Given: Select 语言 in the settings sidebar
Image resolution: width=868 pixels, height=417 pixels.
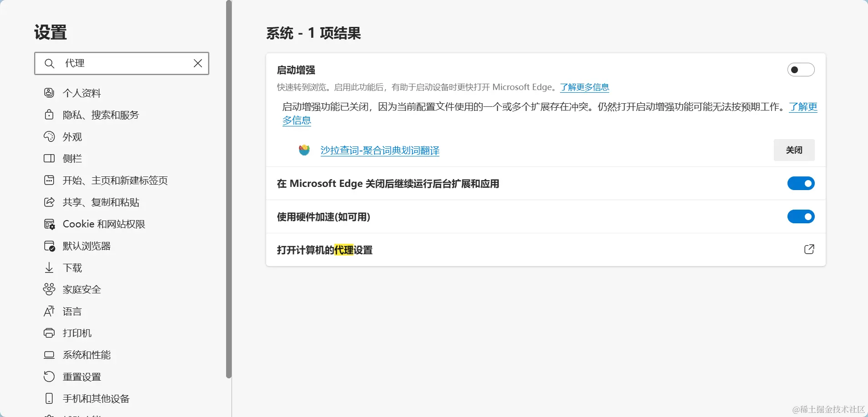Looking at the screenshot, I should [71, 311].
